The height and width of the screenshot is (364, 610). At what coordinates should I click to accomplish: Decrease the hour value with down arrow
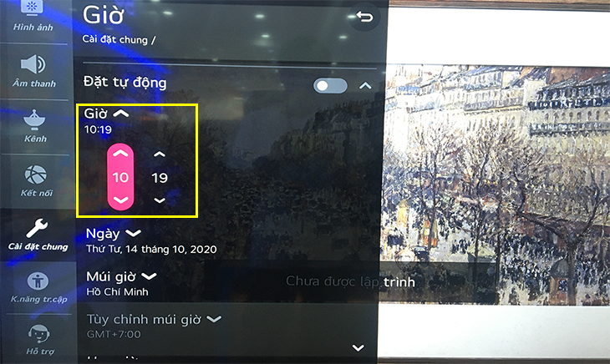tap(120, 200)
